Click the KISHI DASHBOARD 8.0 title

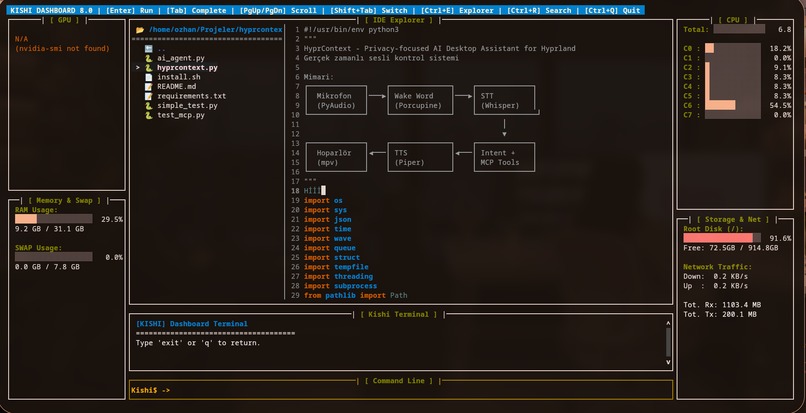51,10
